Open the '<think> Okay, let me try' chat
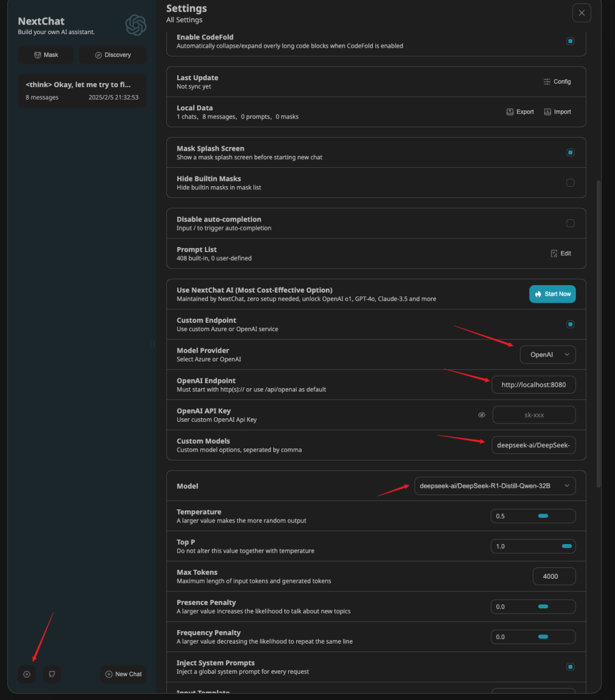The image size is (615, 700). (82, 90)
